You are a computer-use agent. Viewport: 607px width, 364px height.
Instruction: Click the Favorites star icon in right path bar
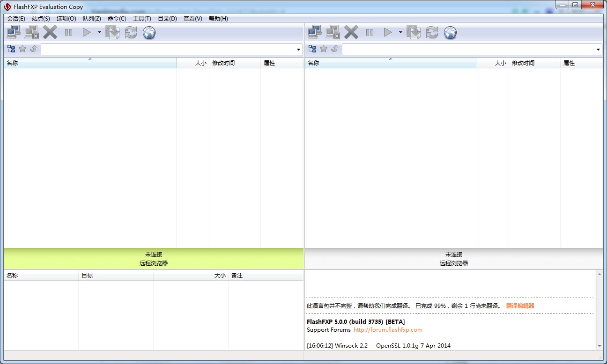pyautogui.click(x=324, y=48)
